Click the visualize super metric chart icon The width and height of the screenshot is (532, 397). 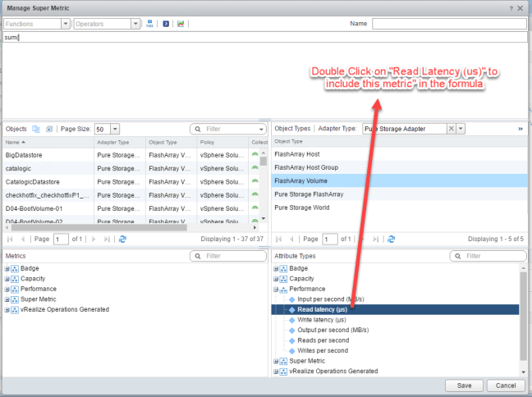click(x=181, y=24)
